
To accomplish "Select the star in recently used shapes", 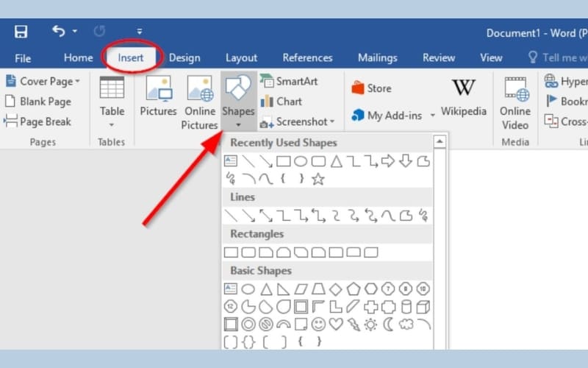I will tap(318, 179).
